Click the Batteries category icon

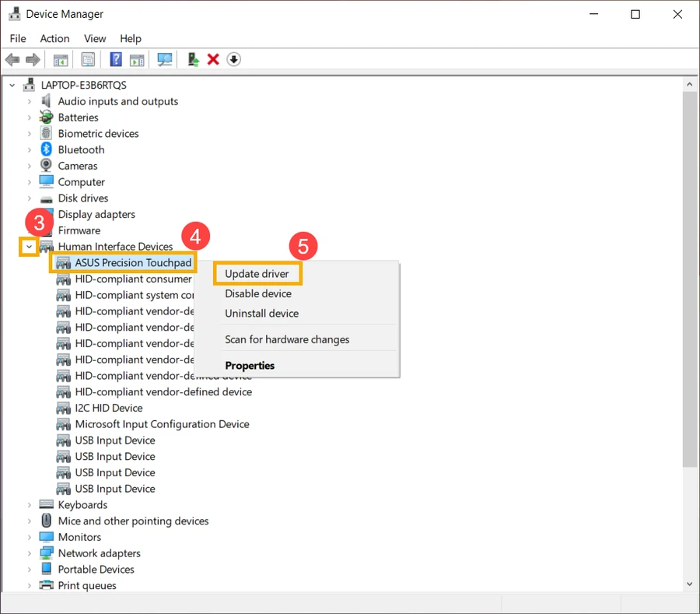(x=46, y=118)
